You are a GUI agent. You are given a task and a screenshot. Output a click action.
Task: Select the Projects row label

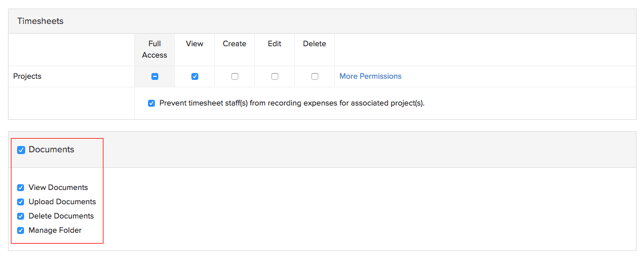[x=27, y=76]
